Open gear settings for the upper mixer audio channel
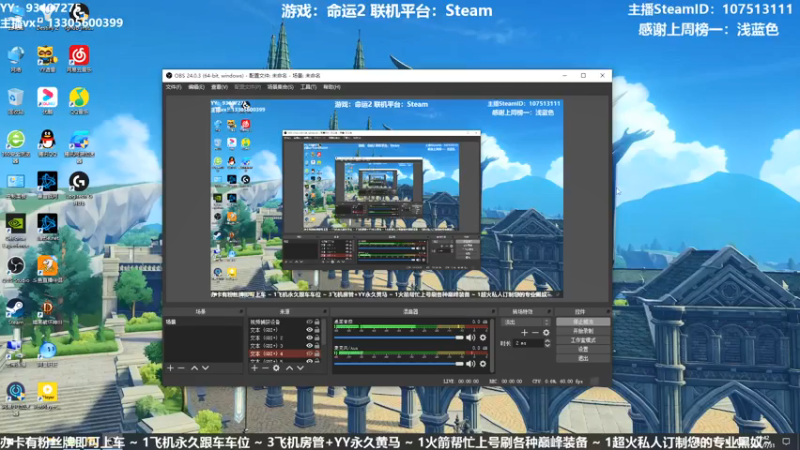The image size is (800, 450). pos(483,338)
